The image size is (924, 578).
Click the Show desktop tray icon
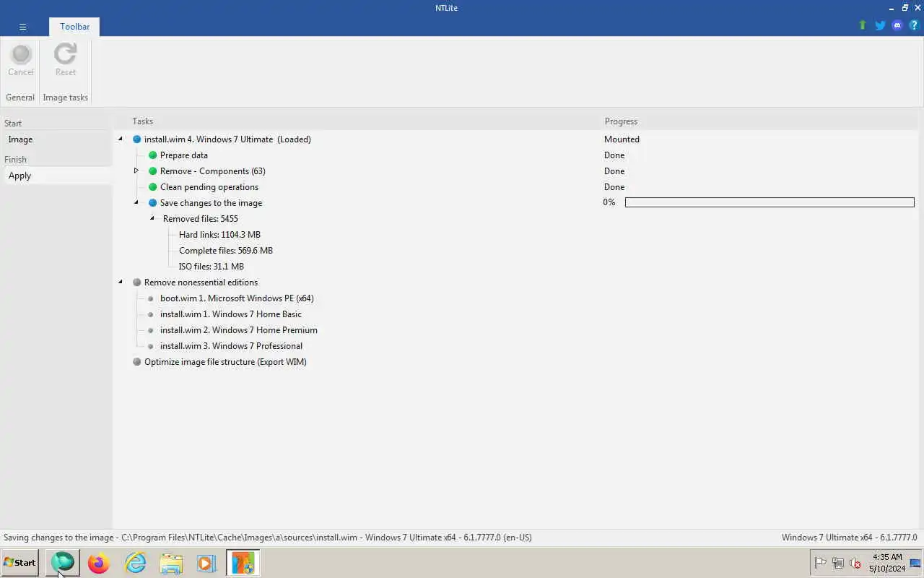915,563
